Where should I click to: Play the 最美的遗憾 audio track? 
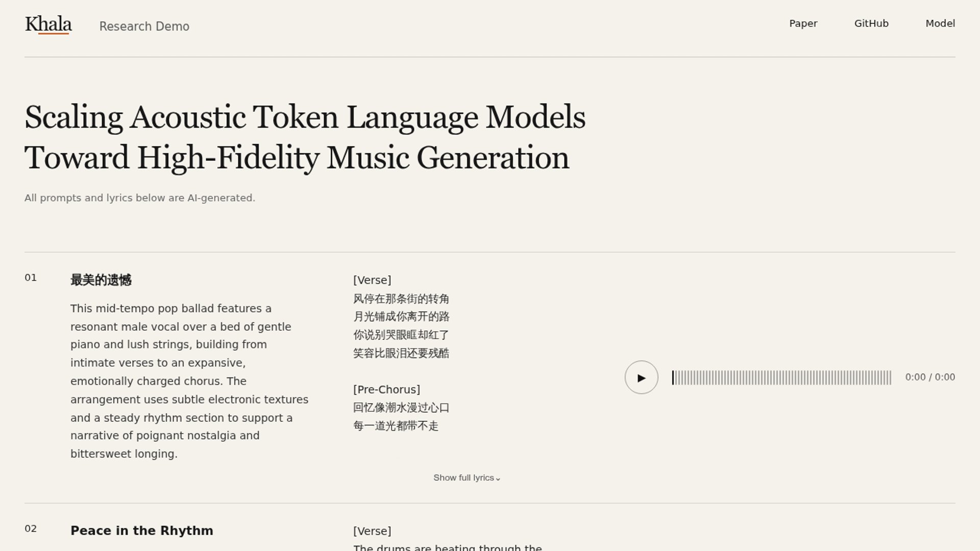pyautogui.click(x=641, y=378)
